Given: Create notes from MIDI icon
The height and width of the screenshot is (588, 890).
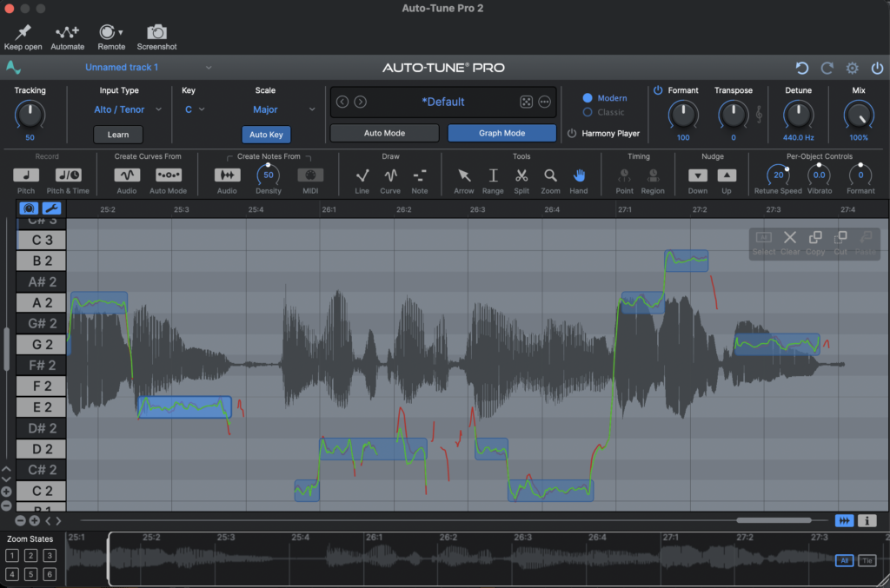Looking at the screenshot, I should point(310,175).
